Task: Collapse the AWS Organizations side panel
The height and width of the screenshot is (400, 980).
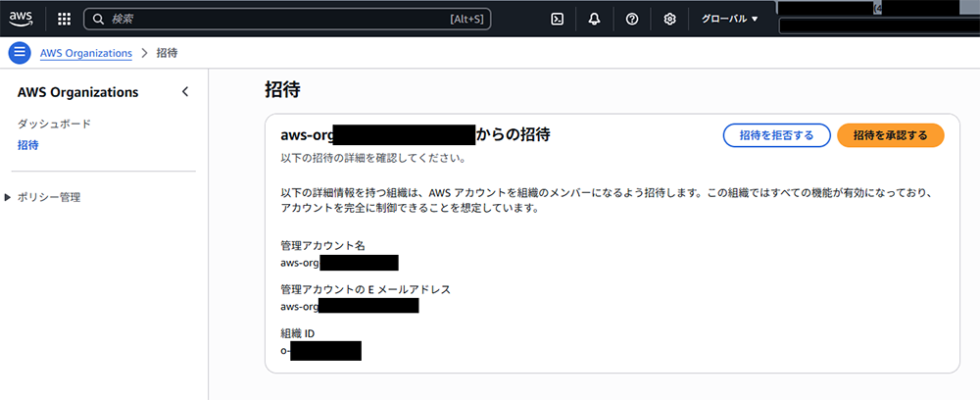Action: point(185,92)
